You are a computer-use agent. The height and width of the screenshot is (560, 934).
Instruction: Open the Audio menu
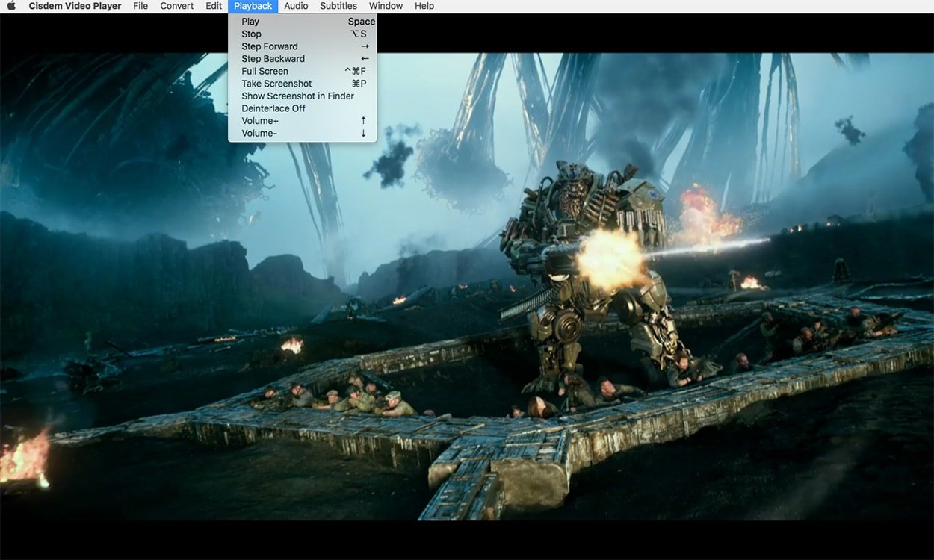tap(296, 6)
